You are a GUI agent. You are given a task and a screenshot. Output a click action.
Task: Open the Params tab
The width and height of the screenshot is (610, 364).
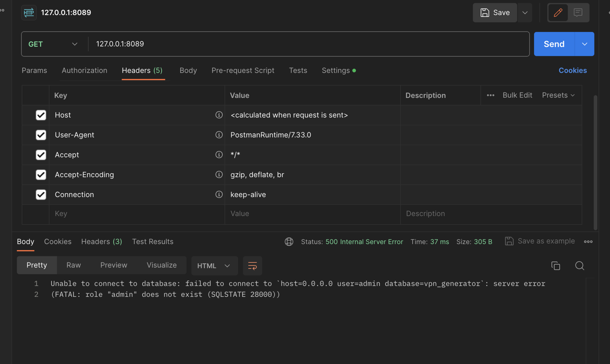[x=34, y=71]
